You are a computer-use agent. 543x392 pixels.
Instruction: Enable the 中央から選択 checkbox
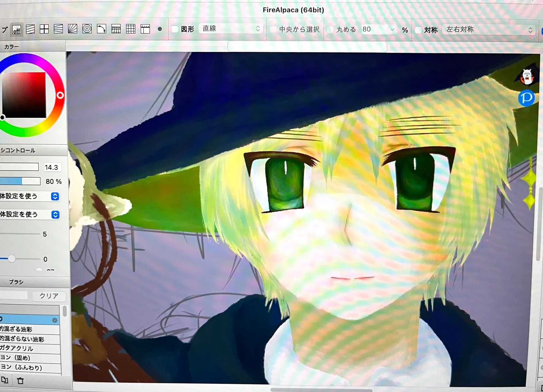[273, 29]
